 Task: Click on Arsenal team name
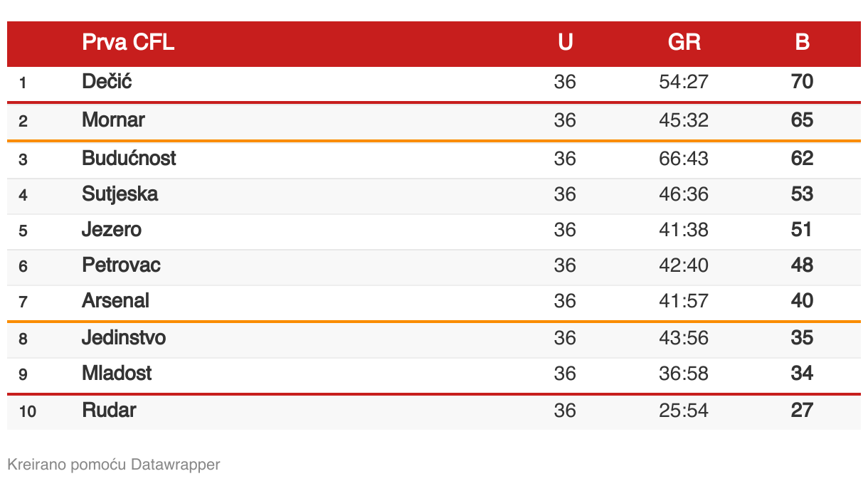(x=115, y=300)
